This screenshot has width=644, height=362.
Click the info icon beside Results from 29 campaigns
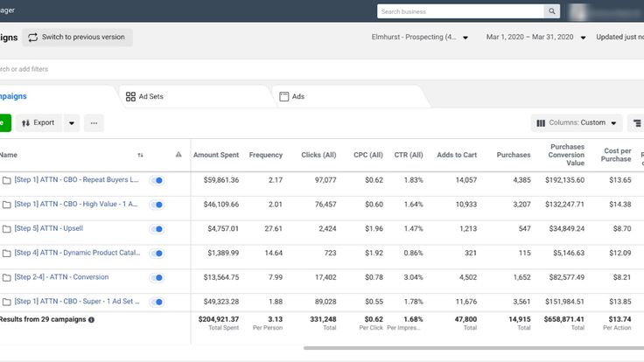92,320
